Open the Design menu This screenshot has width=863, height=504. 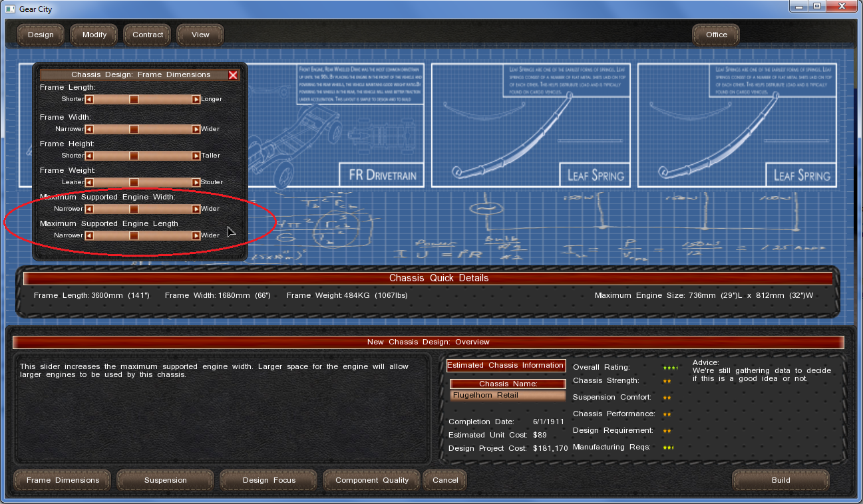pyautogui.click(x=41, y=35)
